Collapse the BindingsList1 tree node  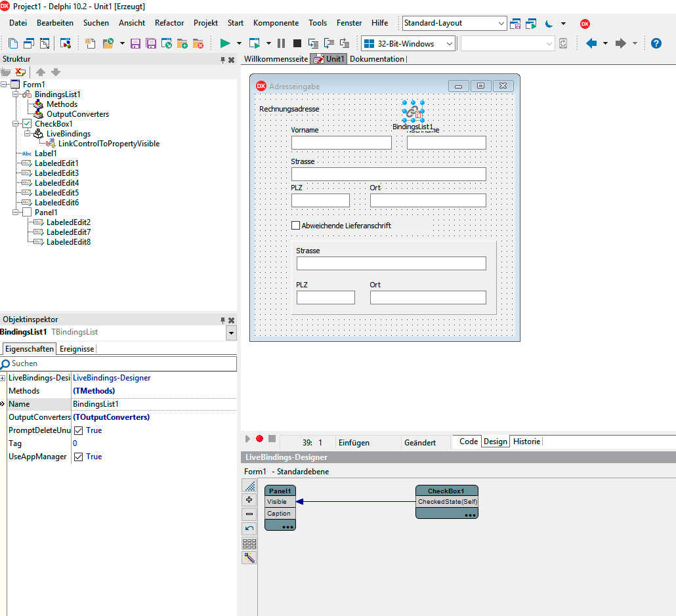(x=16, y=94)
